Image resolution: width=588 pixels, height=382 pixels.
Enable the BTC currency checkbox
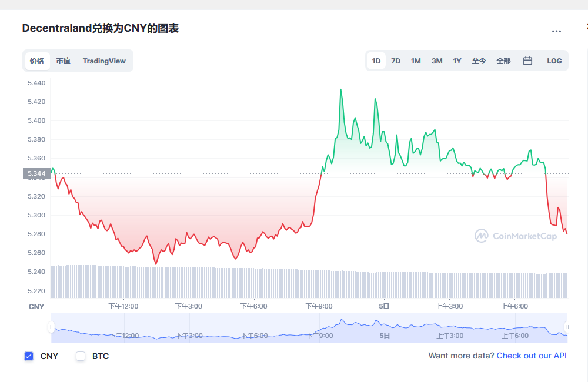[x=81, y=356]
